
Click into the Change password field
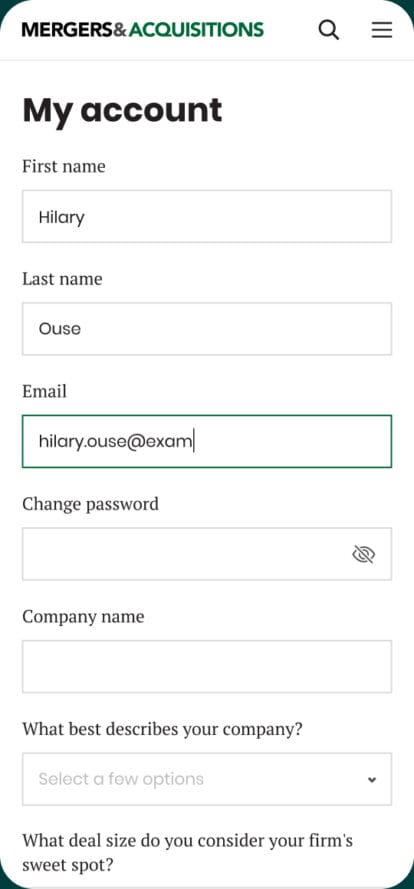click(207, 554)
